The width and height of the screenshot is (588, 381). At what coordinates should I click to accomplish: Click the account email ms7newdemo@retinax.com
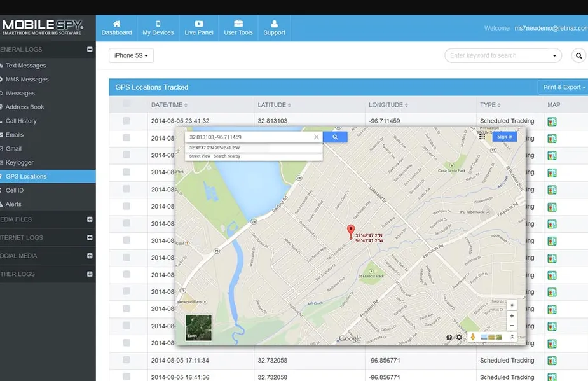551,28
